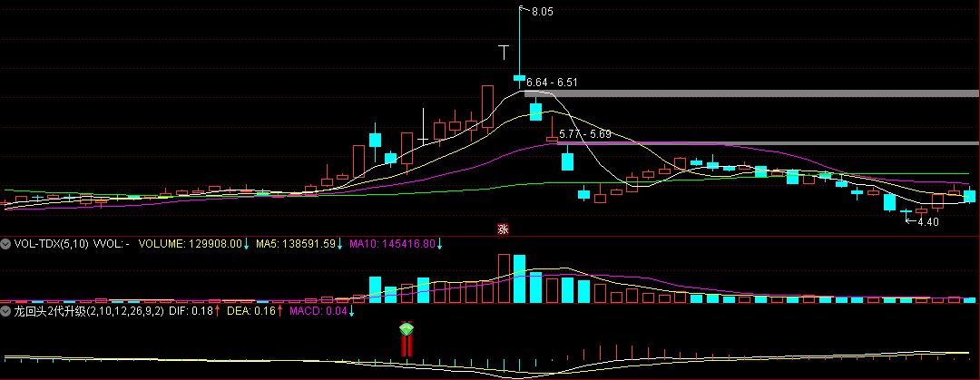The image size is (980, 380).
Task: Select the upper grey gap band
Action: [751, 93]
